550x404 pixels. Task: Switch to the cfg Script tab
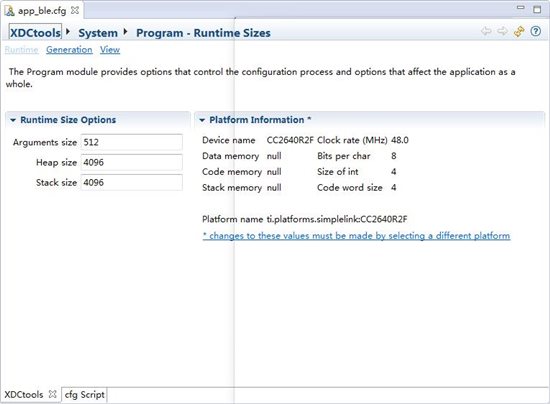click(85, 395)
